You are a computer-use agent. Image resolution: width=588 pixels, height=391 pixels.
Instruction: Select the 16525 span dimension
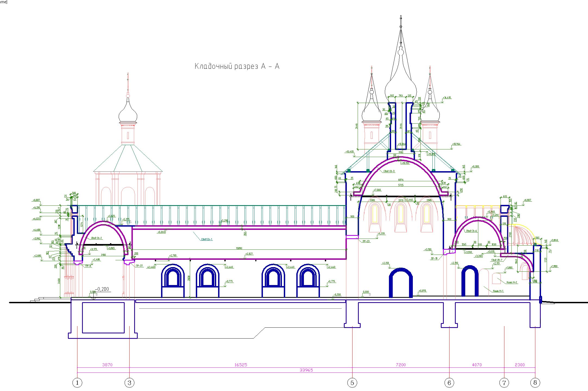(241, 365)
